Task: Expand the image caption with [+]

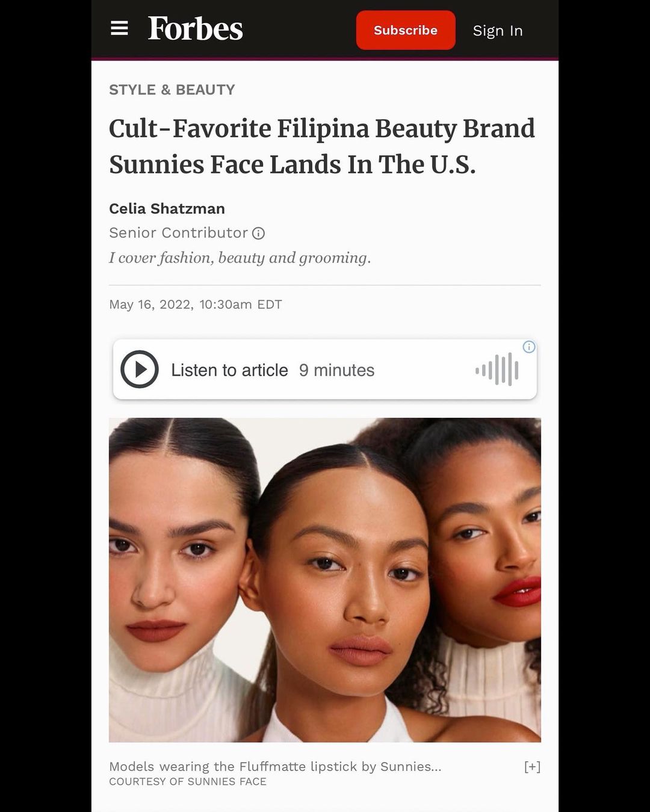Action: tap(532, 767)
